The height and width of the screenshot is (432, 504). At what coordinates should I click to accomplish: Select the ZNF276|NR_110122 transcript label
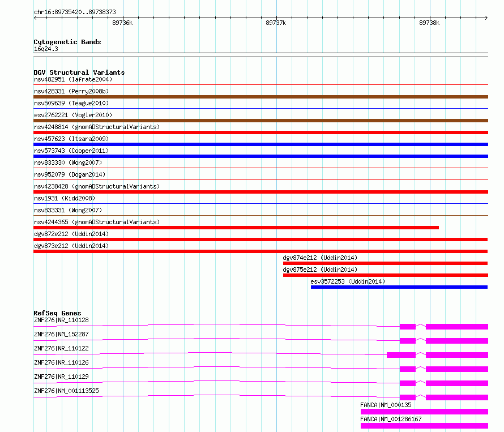coord(61,348)
